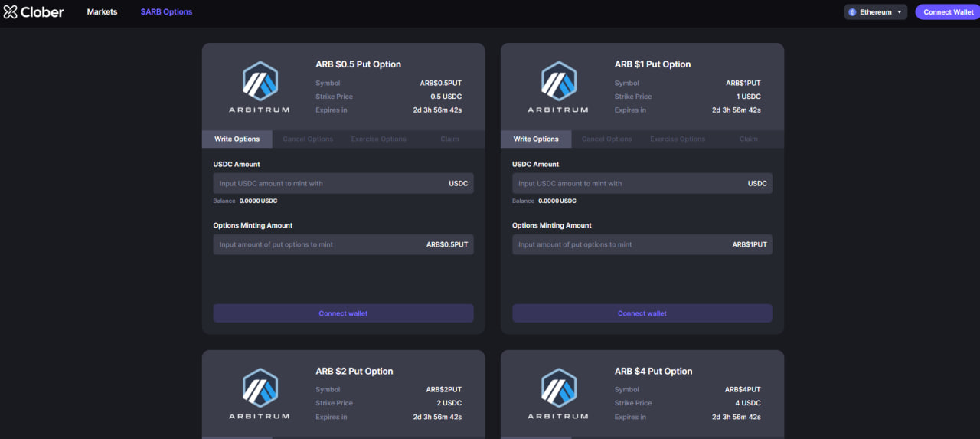The height and width of the screenshot is (439, 980).
Task: Click the Ethereum network icon
Action: click(x=852, y=12)
